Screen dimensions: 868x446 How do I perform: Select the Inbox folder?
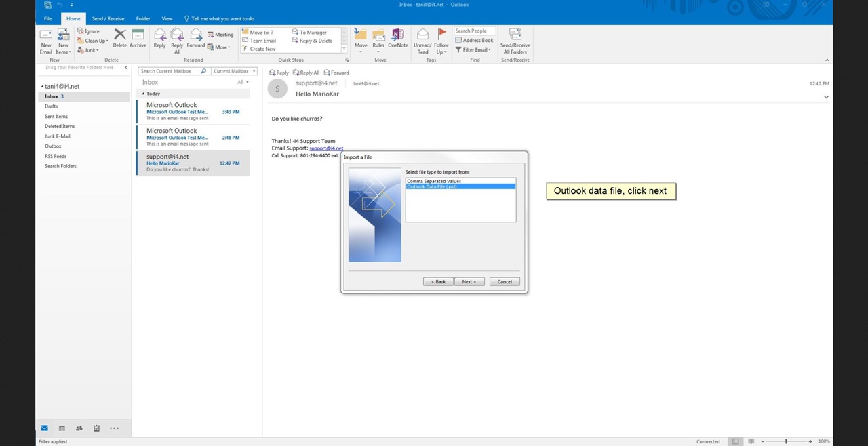(x=83, y=96)
